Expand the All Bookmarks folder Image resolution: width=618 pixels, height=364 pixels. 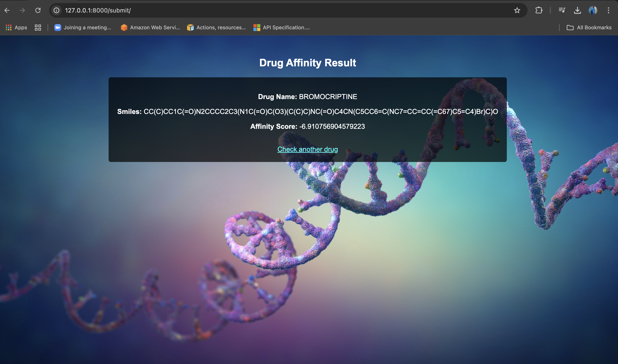tap(589, 28)
